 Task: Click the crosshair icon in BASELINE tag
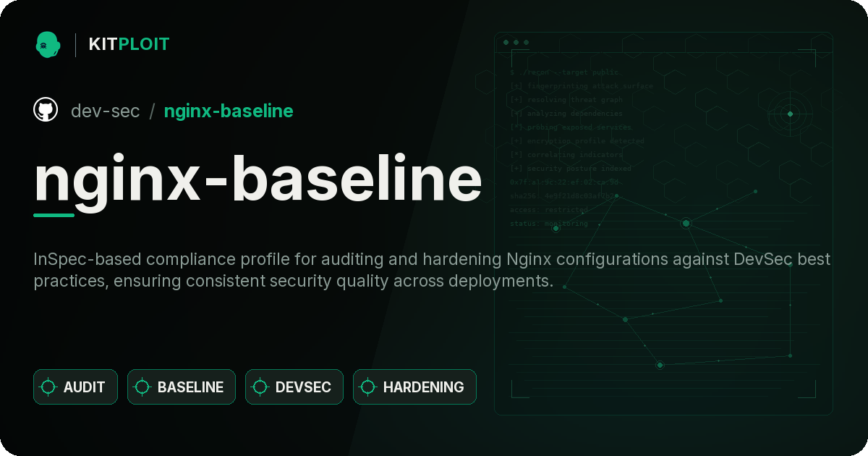[142, 387]
